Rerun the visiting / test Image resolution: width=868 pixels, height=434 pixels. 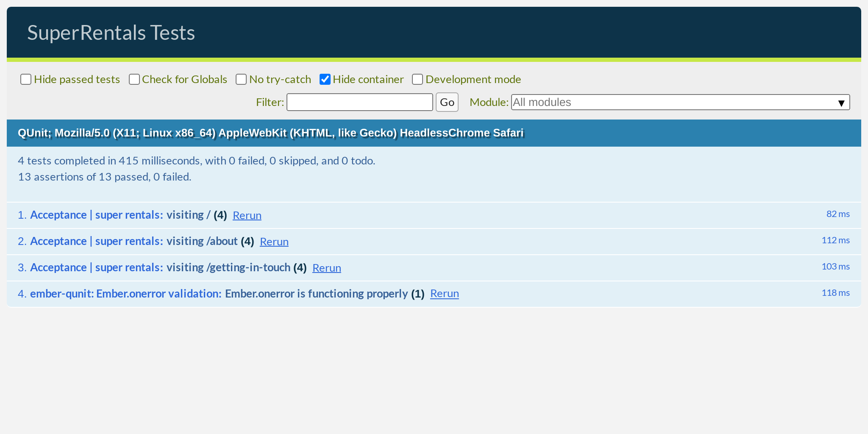coord(247,215)
